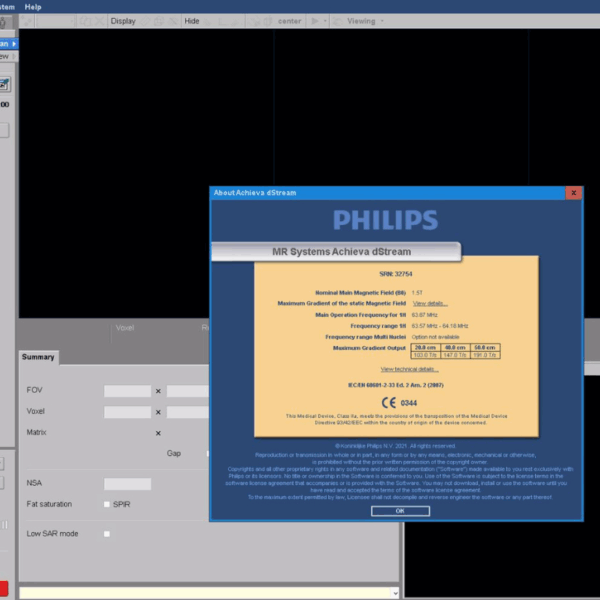Click the first Voxel input field
This screenshot has height=600, width=600.
(x=127, y=412)
